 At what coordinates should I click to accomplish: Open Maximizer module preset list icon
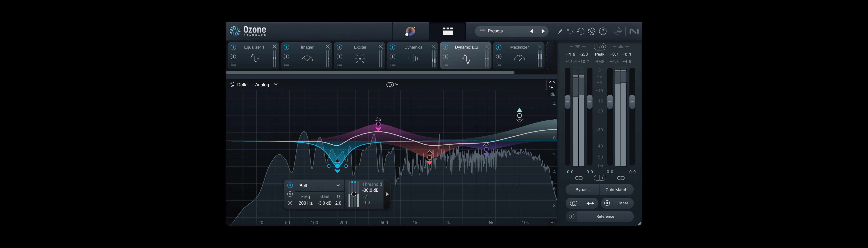[499, 64]
